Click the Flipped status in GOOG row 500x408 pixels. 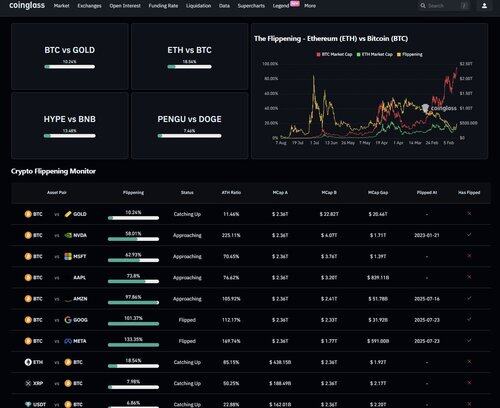point(187,320)
